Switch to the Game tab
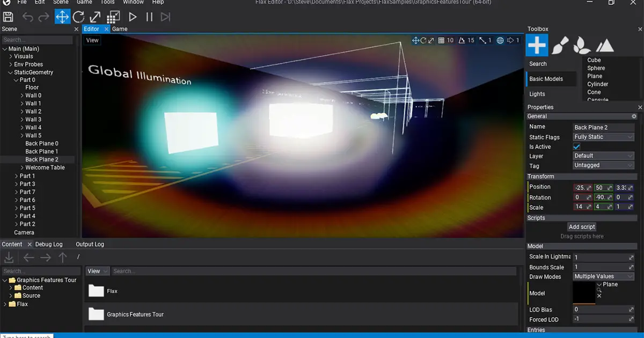This screenshot has height=338, width=644. click(120, 29)
